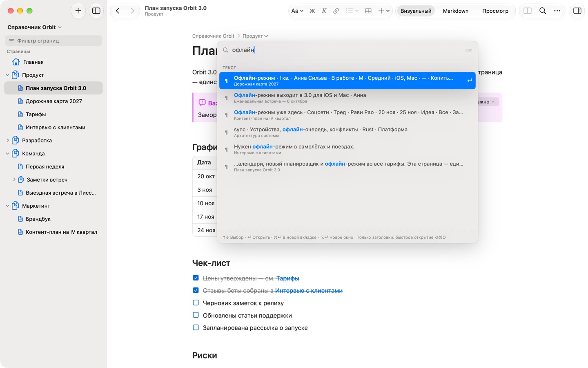The image size is (588, 368).
Task: Collapse the Команда section
Action: tap(7, 154)
